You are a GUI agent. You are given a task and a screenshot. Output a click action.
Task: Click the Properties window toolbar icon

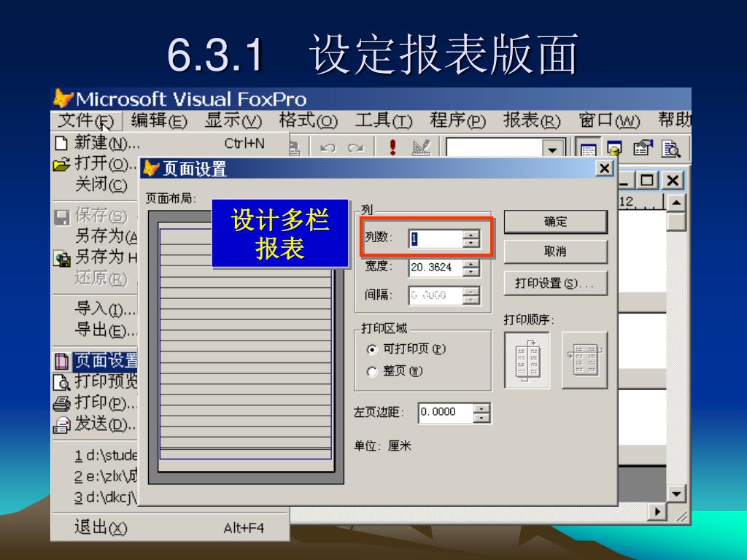click(643, 149)
